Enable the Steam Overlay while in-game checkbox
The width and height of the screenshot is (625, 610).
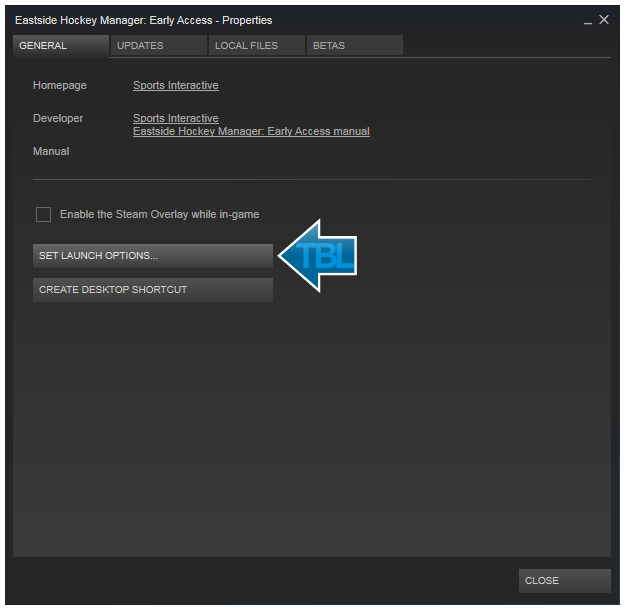coord(43,214)
